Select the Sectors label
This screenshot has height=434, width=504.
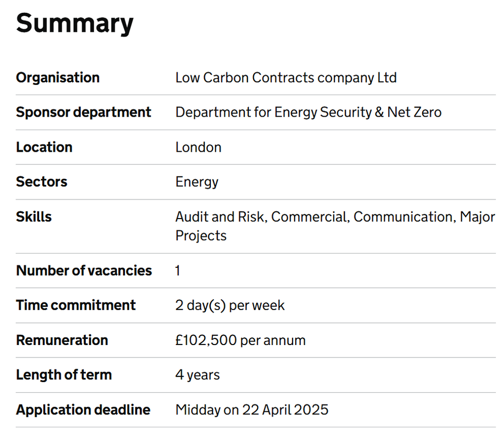(x=42, y=182)
